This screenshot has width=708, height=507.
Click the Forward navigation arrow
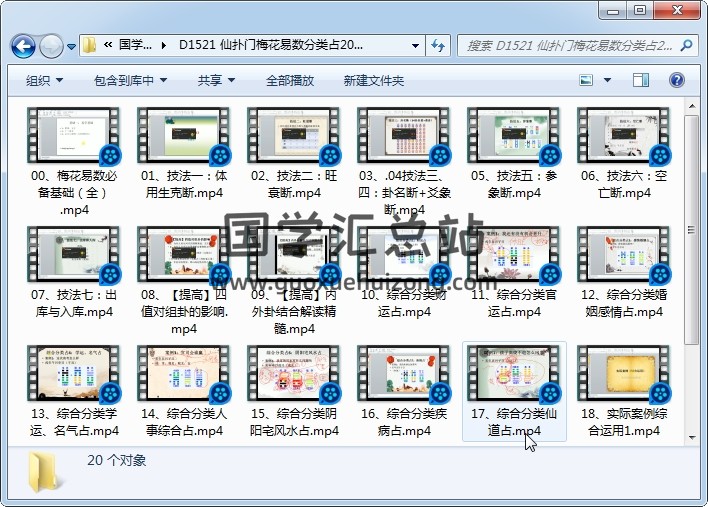coord(51,46)
